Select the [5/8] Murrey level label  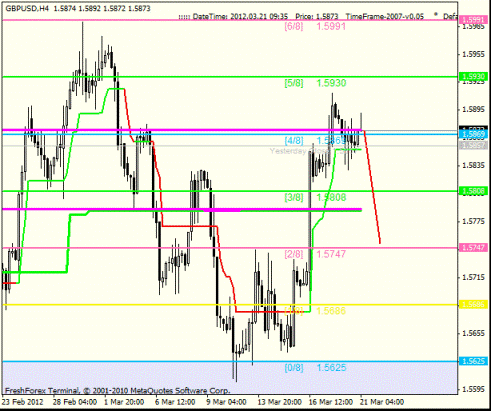294,83
